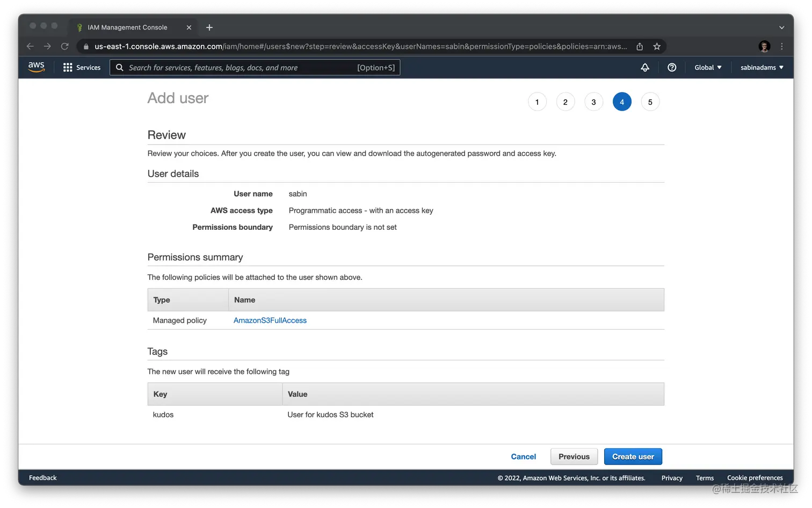Viewport: 812px width, 508px height.
Task: Open the AWS Services grid menu
Action: (x=67, y=67)
